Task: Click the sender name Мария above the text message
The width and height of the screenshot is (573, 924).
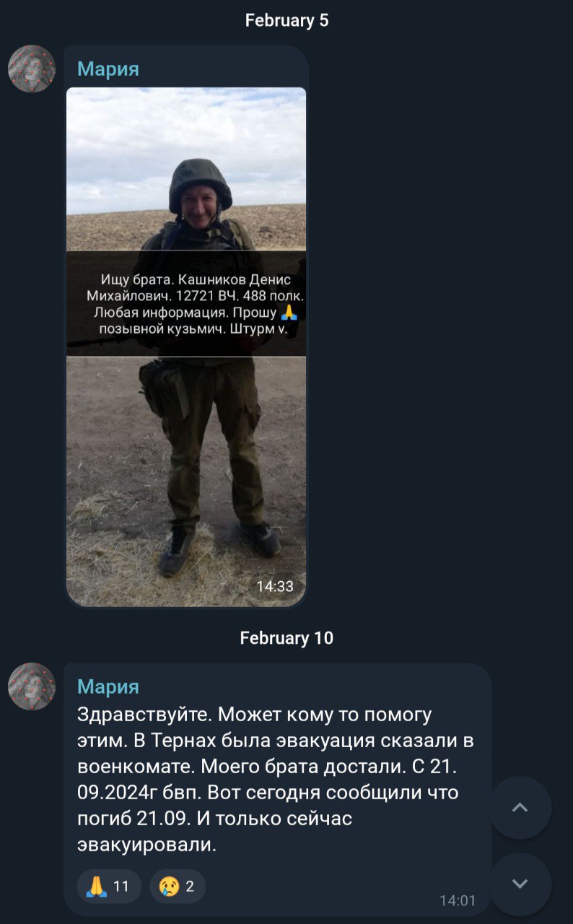Action: coord(108,687)
